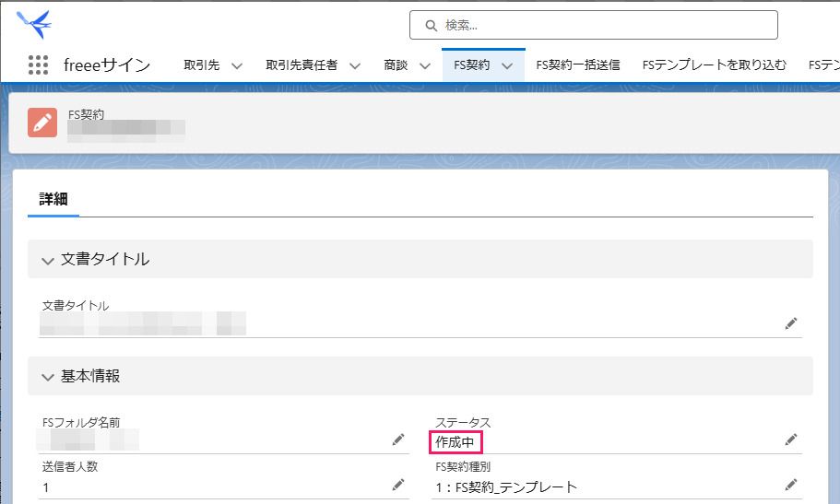Open the 取引先責任者 tab dropdown arrow
840x504 pixels.
pos(355,65)
